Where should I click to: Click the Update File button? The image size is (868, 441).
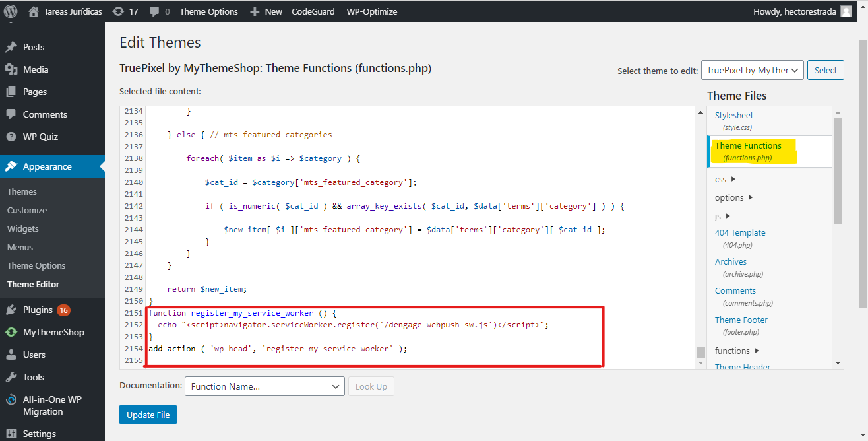tap(148, 415)
